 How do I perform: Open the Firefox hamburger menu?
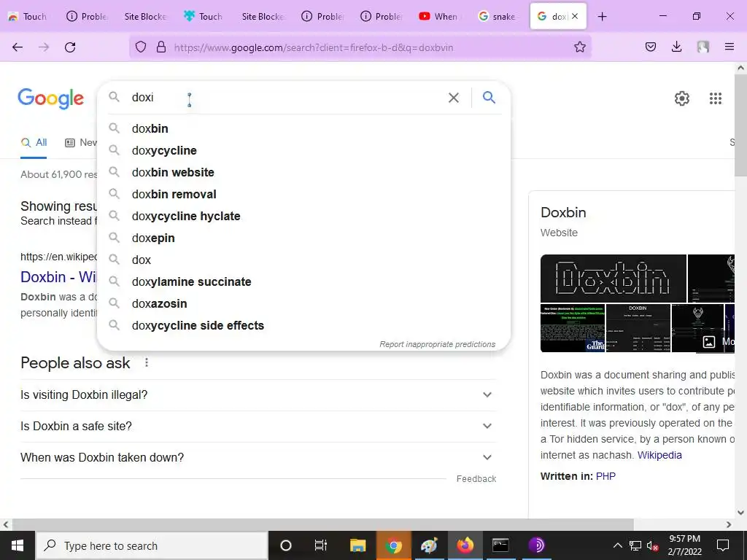(x=729, y=47)
